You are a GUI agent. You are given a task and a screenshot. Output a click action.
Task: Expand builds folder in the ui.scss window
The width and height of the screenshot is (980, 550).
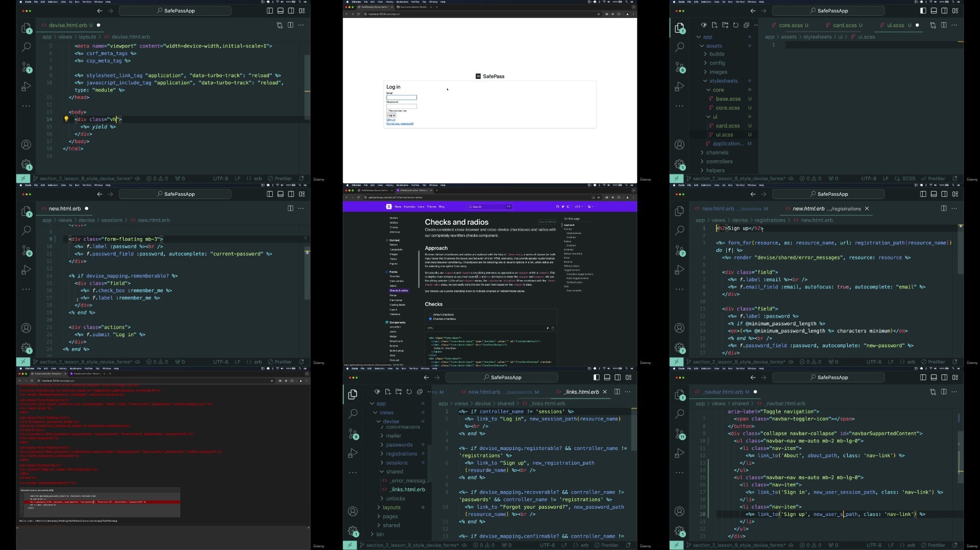click(x=716, y=54)
